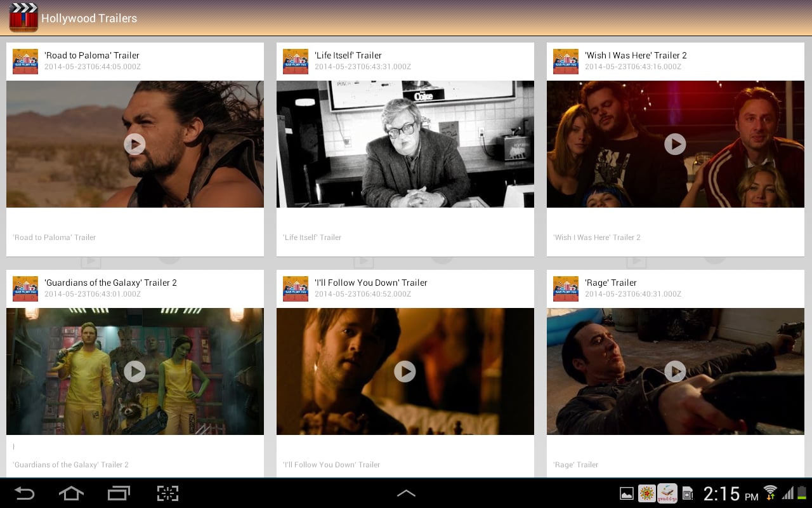The width and height of the screenshot is (812, 508).
Task: Click channel avatar beside 'Guardians of the Galaxy' title
Action: tap(25, 289)
